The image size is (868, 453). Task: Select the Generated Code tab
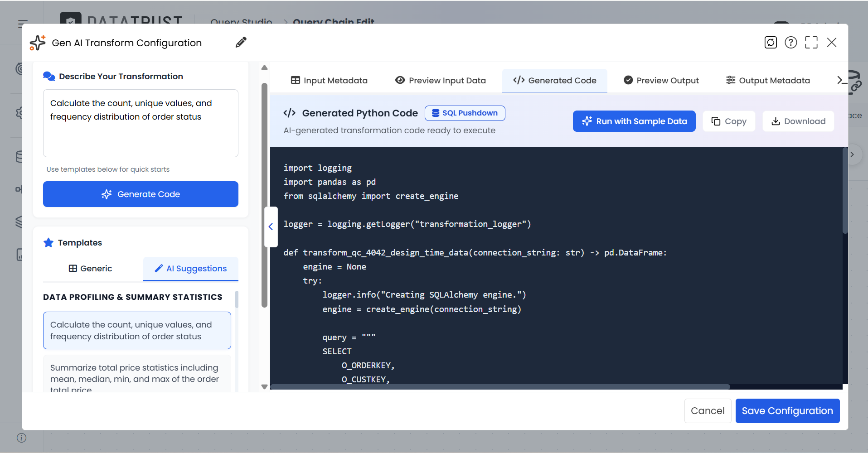(x=555, y=80)
